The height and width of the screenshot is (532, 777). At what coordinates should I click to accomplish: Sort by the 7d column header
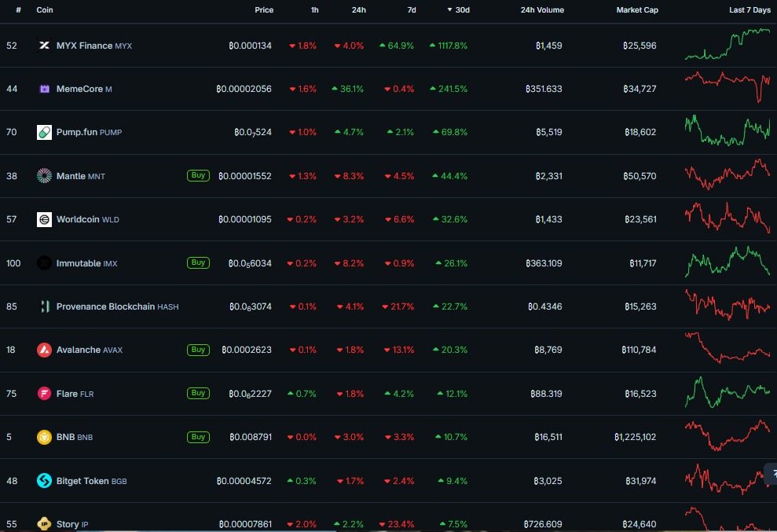tap(412, 10)
